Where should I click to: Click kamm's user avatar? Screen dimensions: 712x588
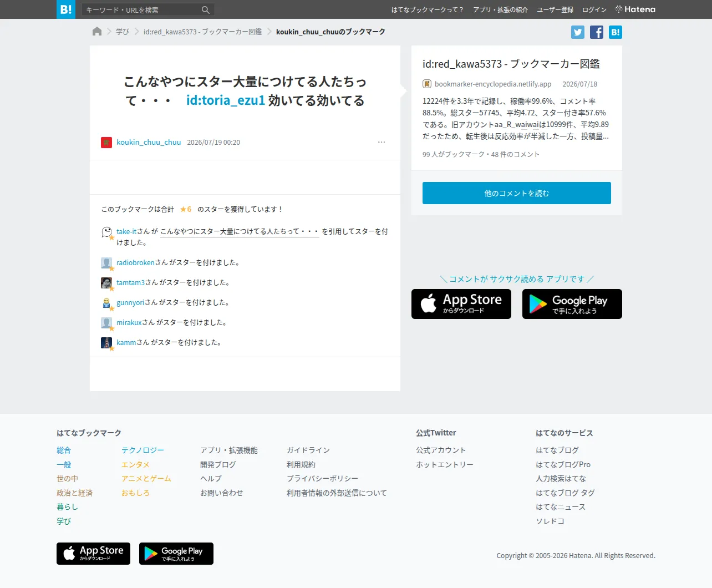(x=106, y=343)
